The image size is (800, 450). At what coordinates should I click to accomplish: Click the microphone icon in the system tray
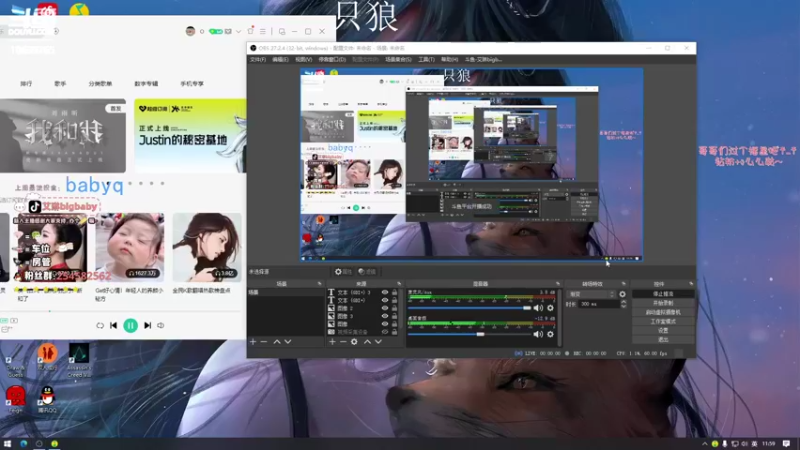(724, 443)
